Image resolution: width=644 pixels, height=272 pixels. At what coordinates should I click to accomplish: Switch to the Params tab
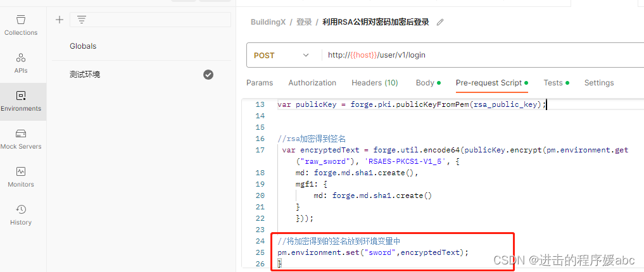point(260,83)
